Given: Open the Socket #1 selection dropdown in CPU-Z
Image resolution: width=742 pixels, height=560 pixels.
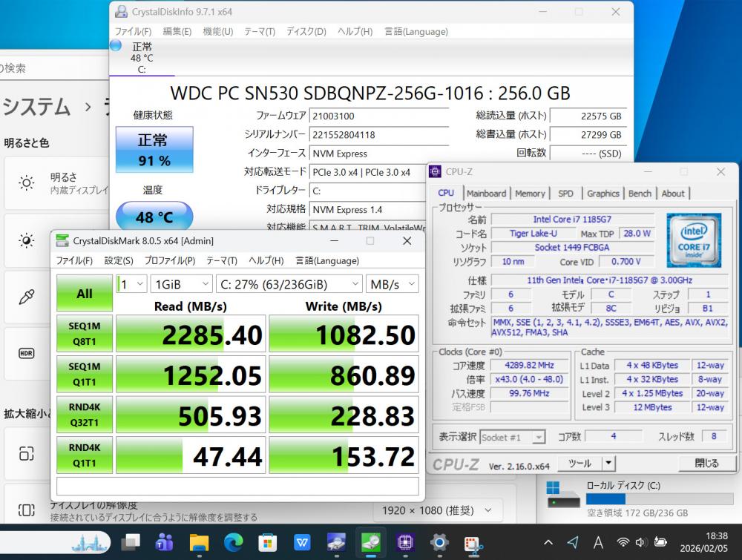Looking at the screenshot, I should 513,437.
